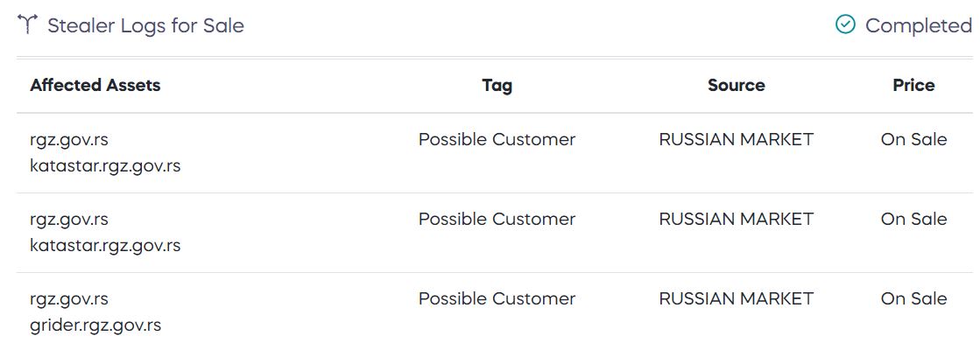Click On Sale price in first row

[913, 139]
